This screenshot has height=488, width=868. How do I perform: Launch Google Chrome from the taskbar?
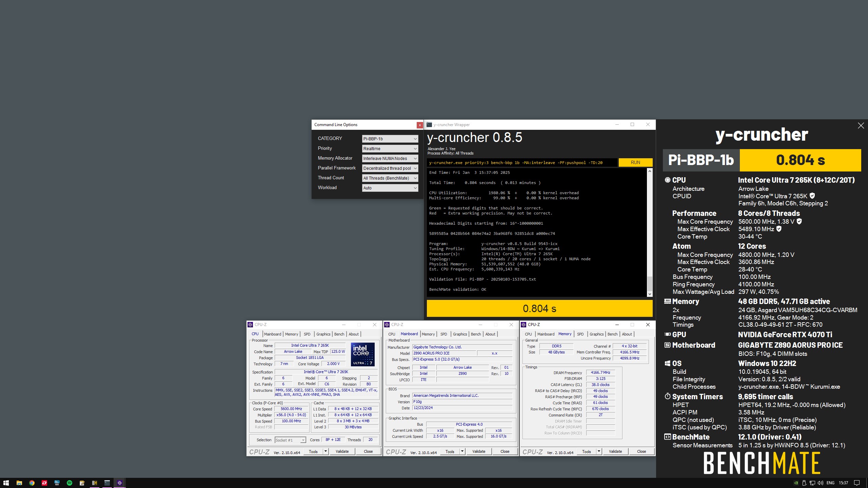pyautogui.click(x=32, y=483)
